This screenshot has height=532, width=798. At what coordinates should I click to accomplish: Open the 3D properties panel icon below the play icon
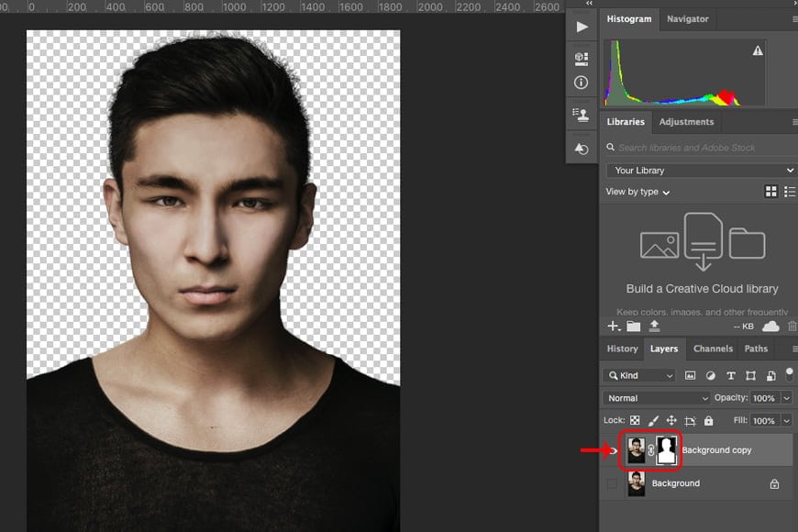coord(582,58)
